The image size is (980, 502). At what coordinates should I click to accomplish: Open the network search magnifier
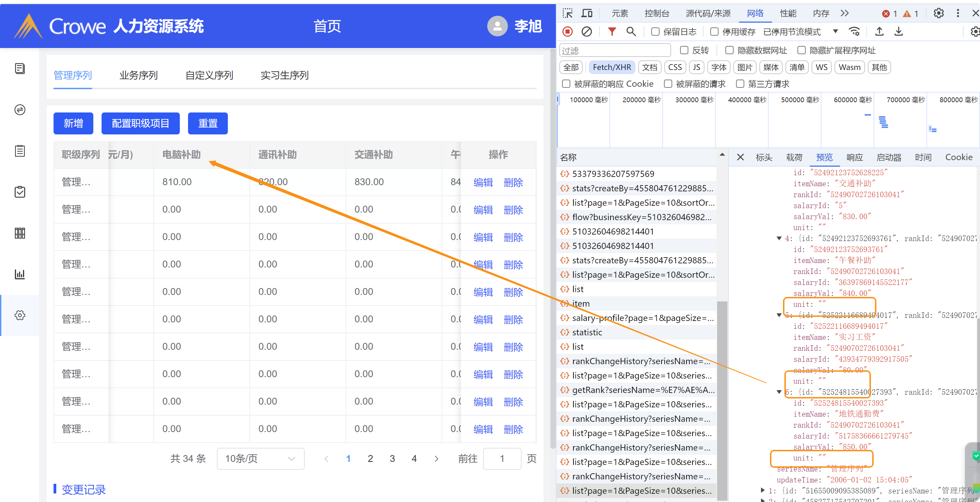(x=631, y=32)
